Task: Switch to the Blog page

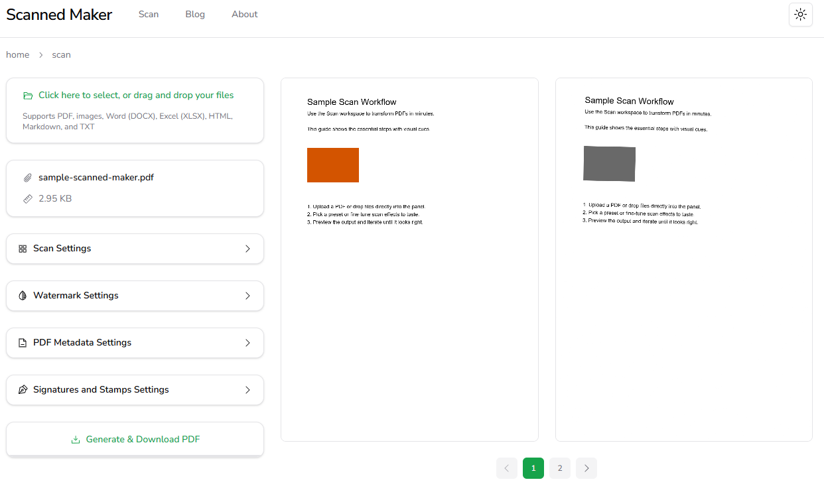Action: click(195, 14)
